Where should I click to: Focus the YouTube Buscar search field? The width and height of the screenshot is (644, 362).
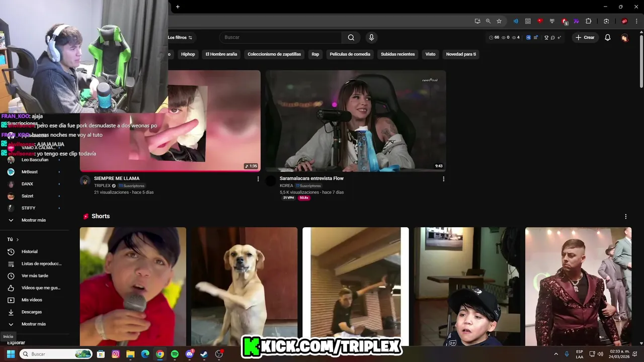point(281,37)
